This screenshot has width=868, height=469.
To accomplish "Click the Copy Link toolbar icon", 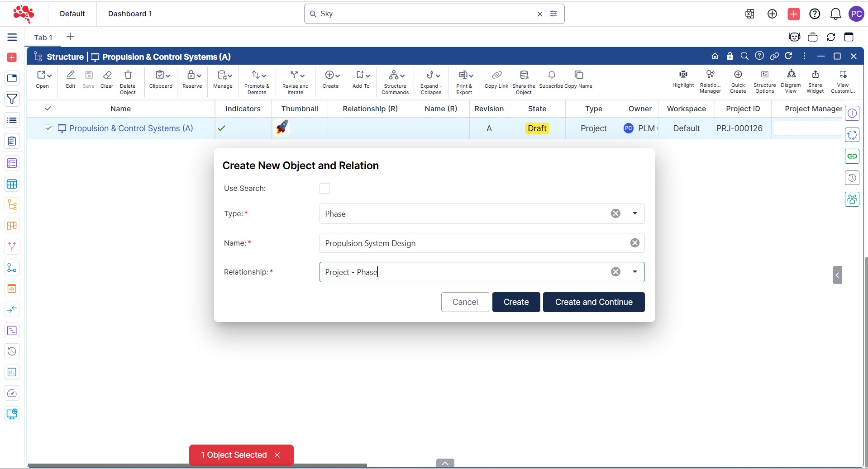I will (496, 75).
